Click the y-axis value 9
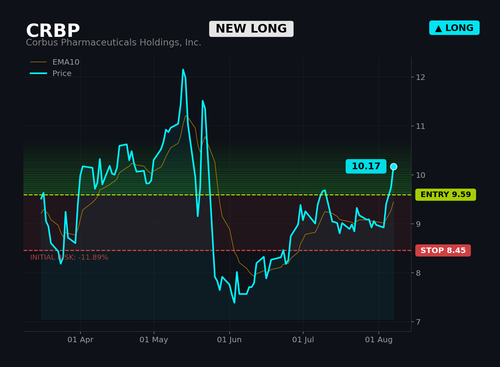The width and height of the screenshot is (500, 367). [418, 224]
